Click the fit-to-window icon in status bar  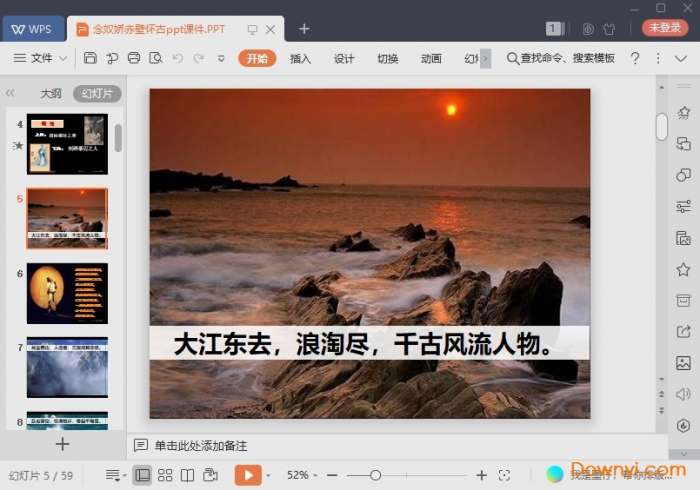(504, 475)
